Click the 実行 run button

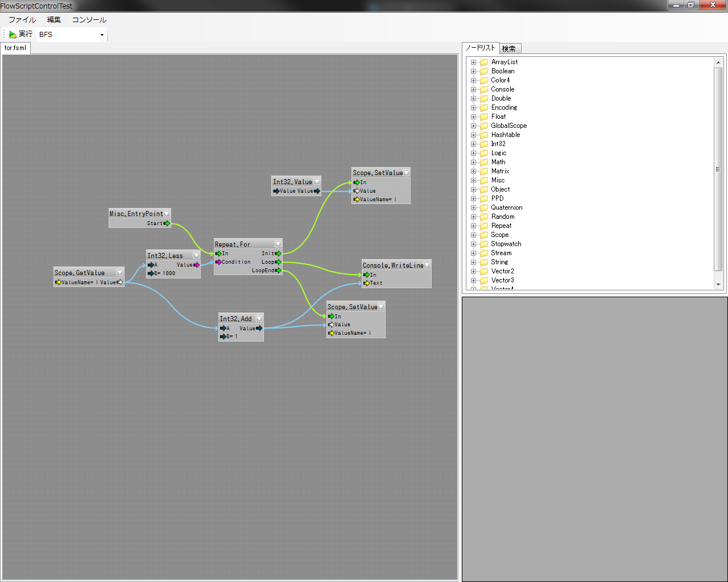pyautogui.click(x=20, y=35)
